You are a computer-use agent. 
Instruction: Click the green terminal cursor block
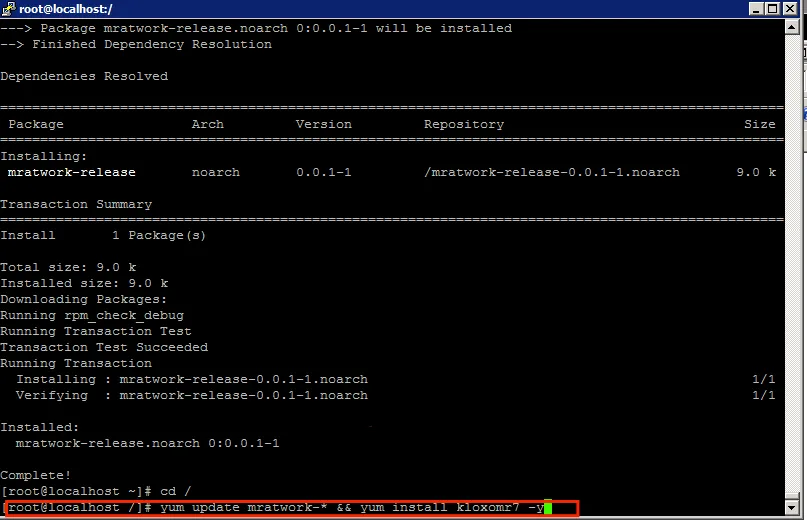tap(548, 508)
